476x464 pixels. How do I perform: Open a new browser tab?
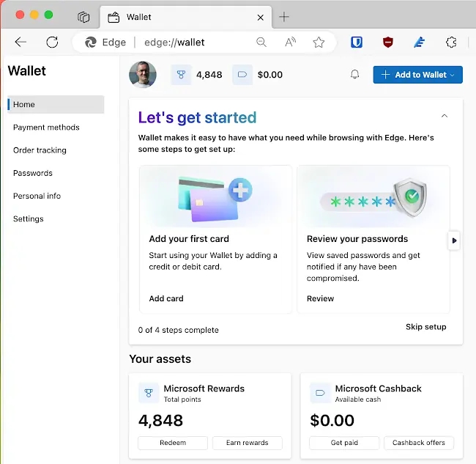[x=284, y=17]
